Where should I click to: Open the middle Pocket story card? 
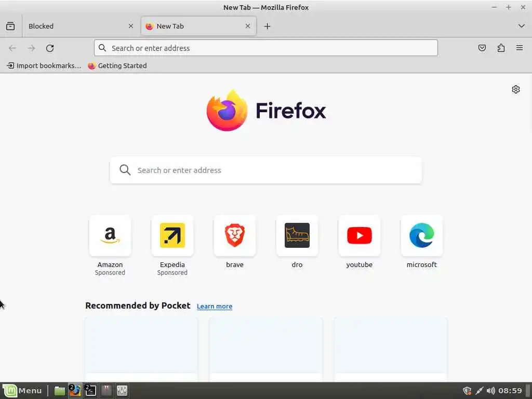(265, 350)
